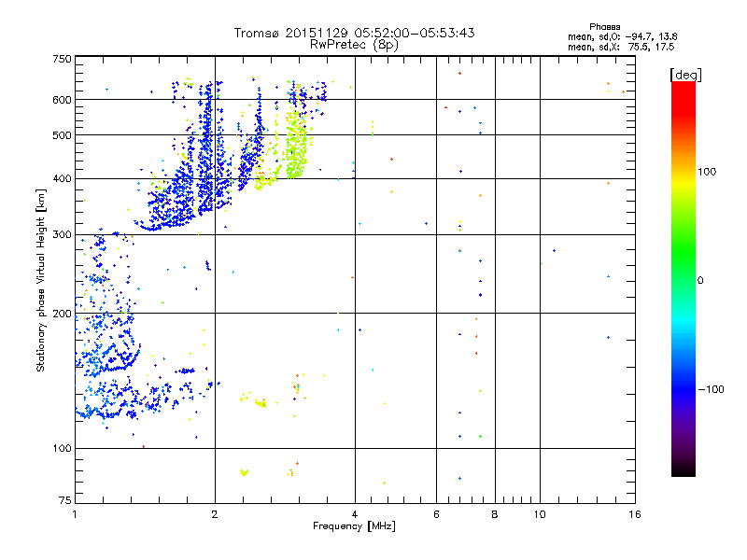
Task: Click y-axis tick label '600'
Action: coord(62,100)
